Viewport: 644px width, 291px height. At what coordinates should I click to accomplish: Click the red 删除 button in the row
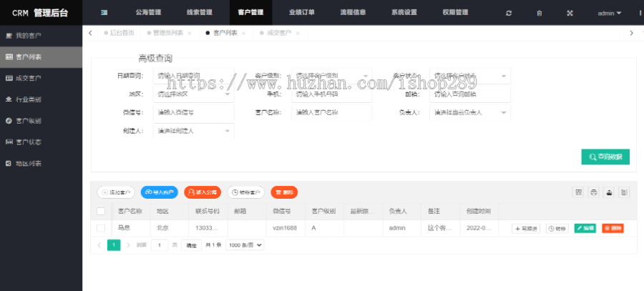tap(612, 228)
